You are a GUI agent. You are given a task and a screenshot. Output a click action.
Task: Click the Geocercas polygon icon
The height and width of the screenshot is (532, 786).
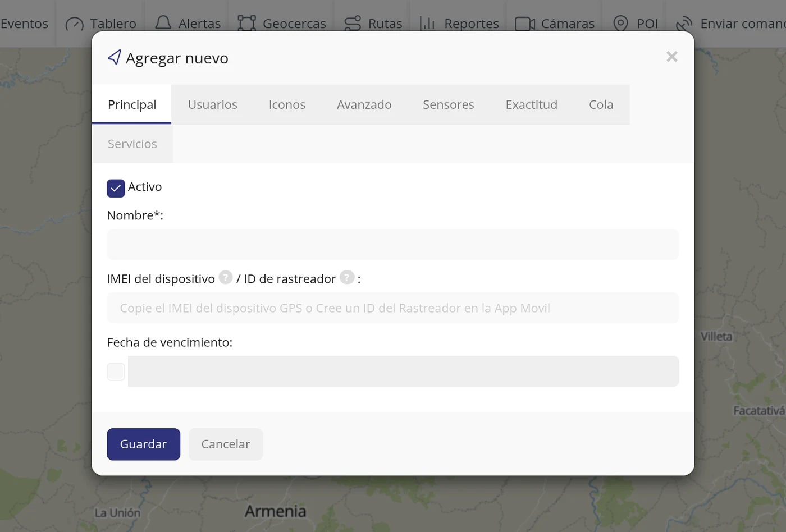pos(246,23)
